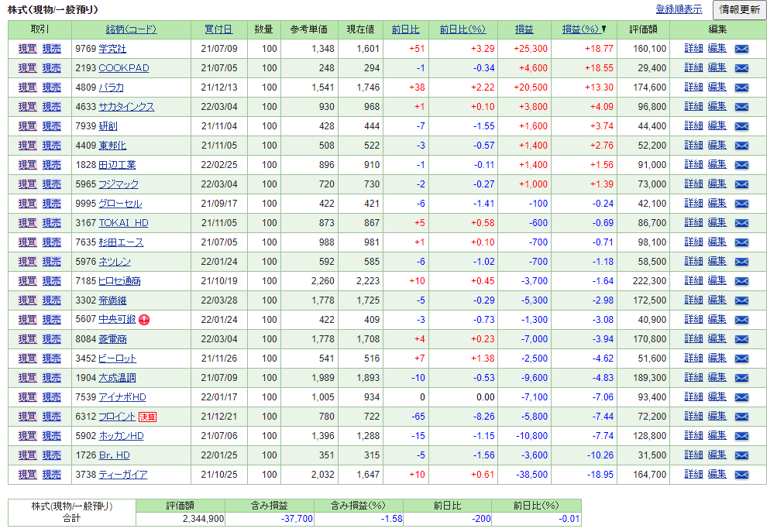777x532 pixels.
Task: Click the mail icon in the 学究社 row
Action: [741, 49]
